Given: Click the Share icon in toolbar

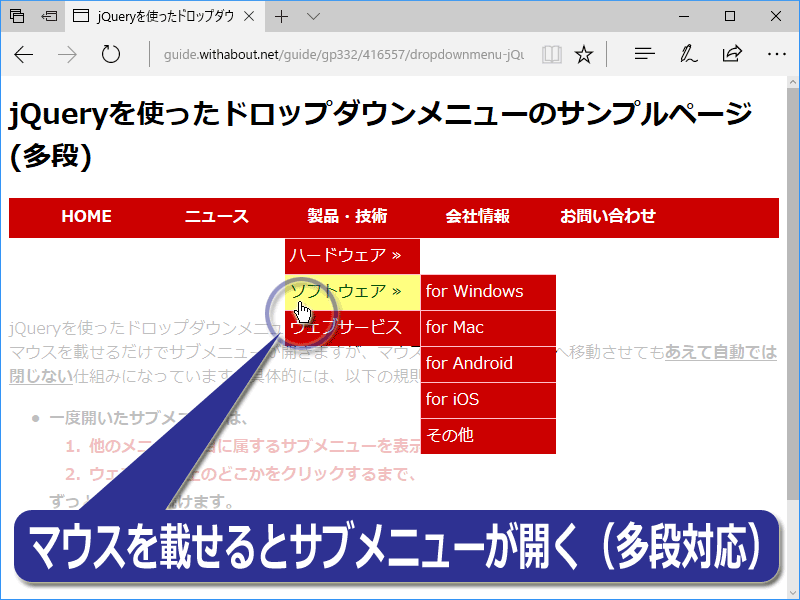Looking at the screenshot, I should coord(732,54).
